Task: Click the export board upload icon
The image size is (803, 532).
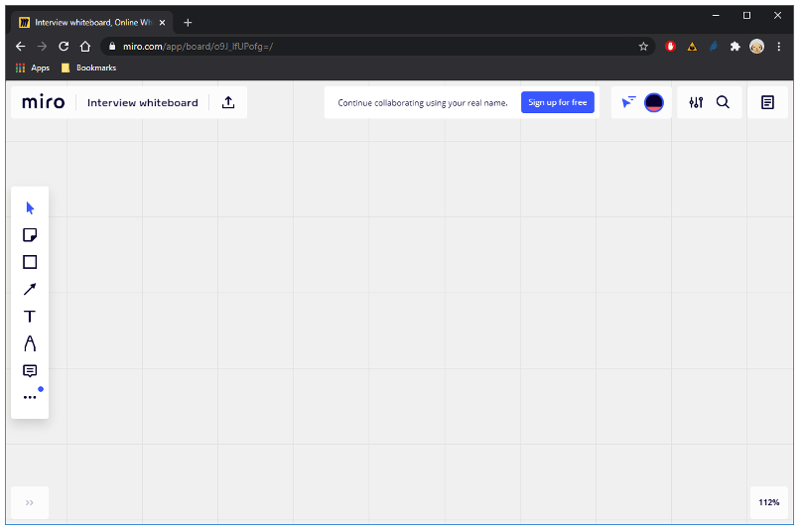Action: coord(228,102)
